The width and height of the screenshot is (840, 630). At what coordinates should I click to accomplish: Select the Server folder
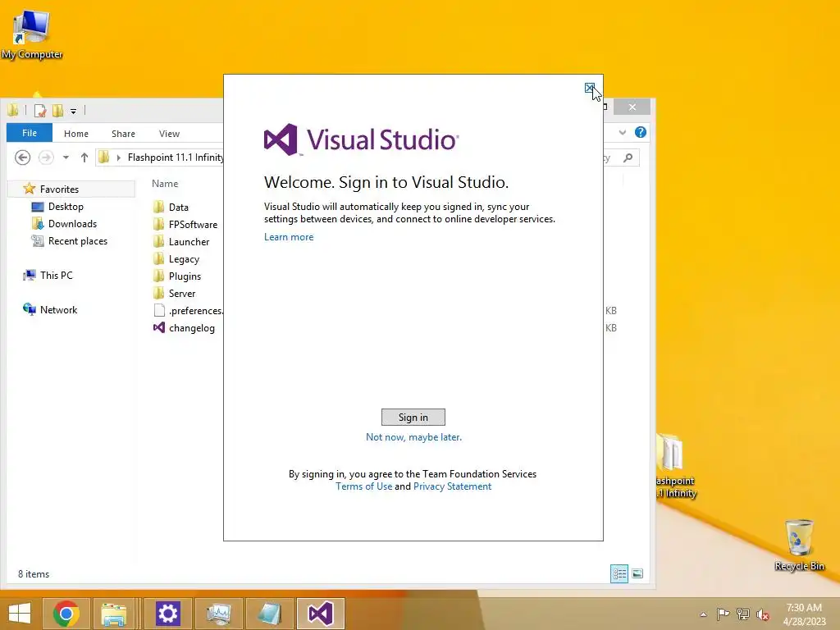[175, 293]
